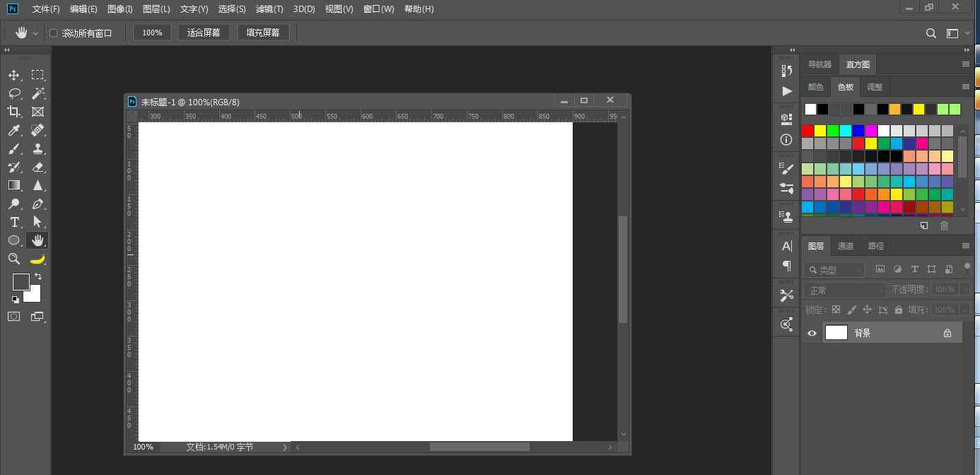Toggle type layer filter icon

coord(914,269)
